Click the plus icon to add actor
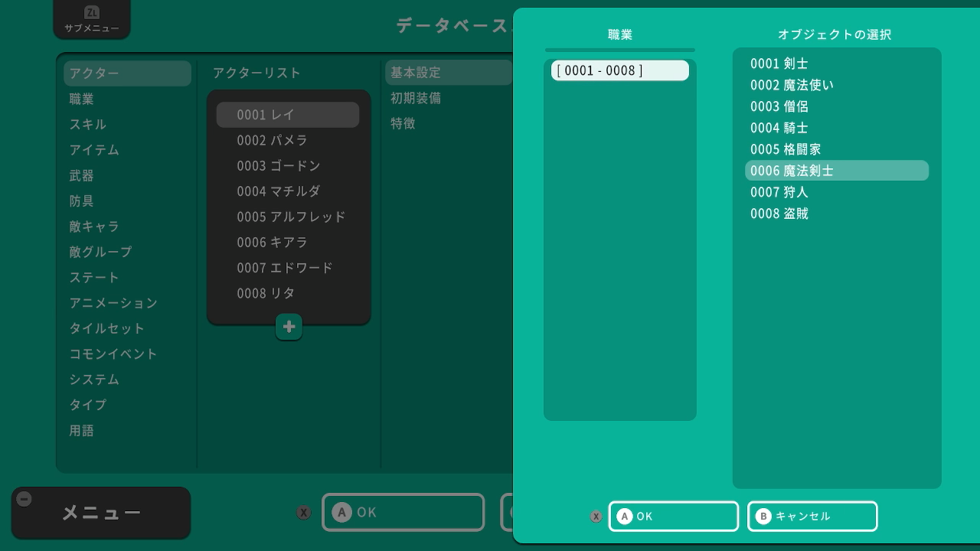Viewport: 980px width, 551px height. 289,327
